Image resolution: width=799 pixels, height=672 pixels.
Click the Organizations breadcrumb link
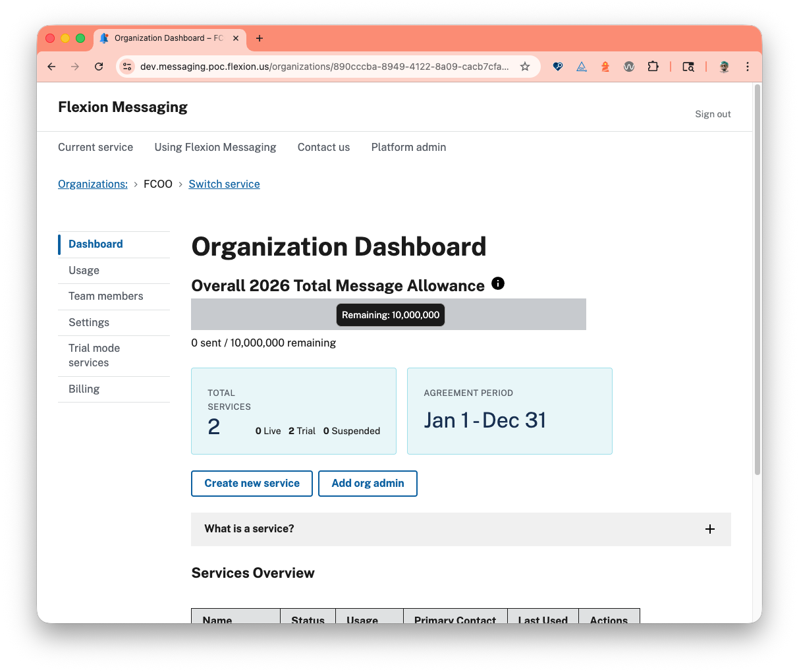point(93,184)
